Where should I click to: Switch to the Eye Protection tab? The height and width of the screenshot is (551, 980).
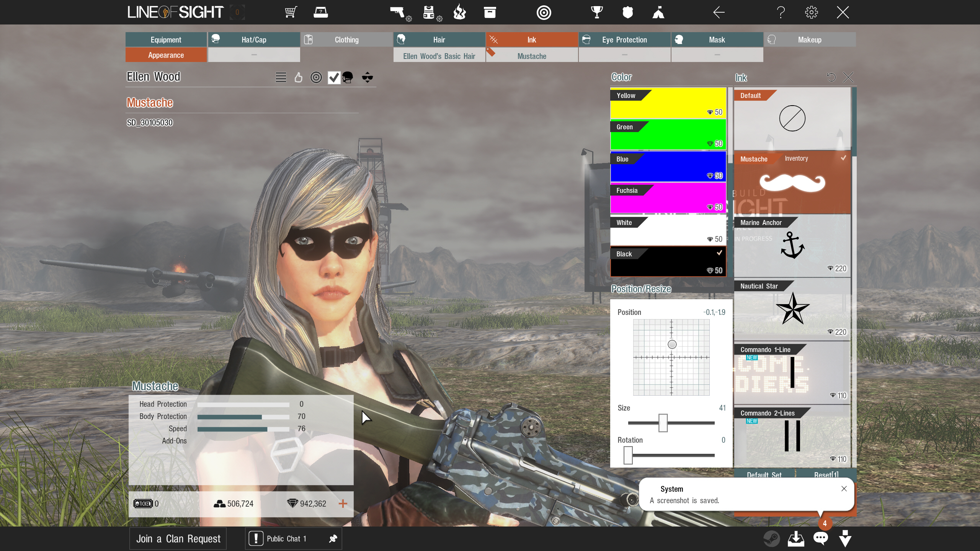pyautogui.click(x=624, y=40)
